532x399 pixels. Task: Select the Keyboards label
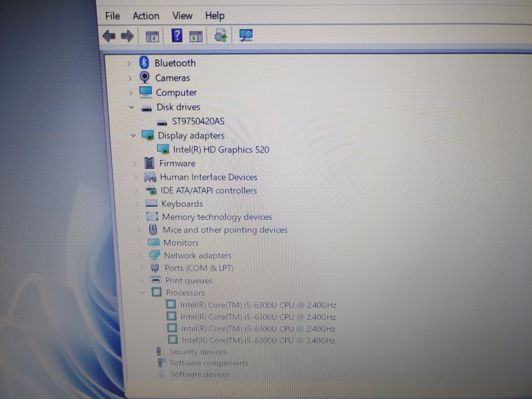[182, 204]
